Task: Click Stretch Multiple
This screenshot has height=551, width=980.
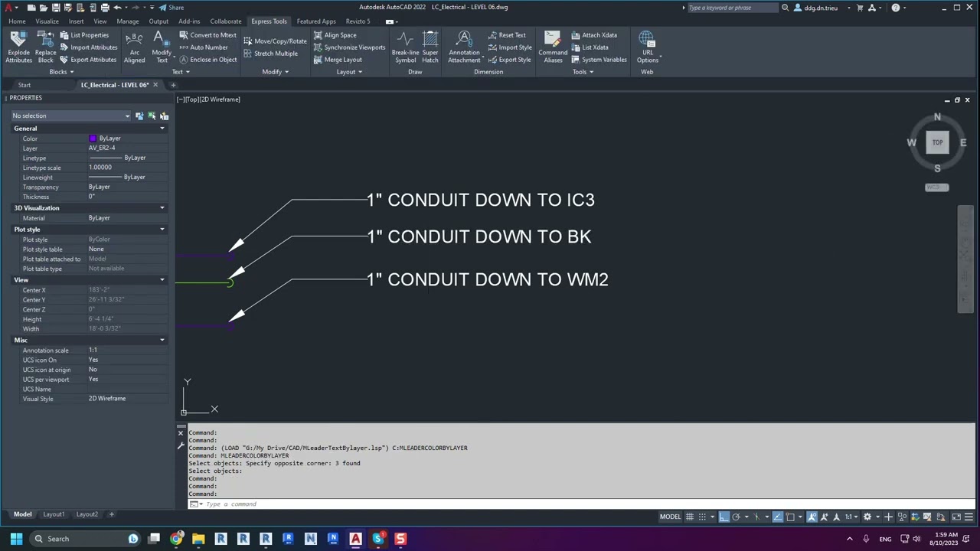Action: [x=270, y=54]
